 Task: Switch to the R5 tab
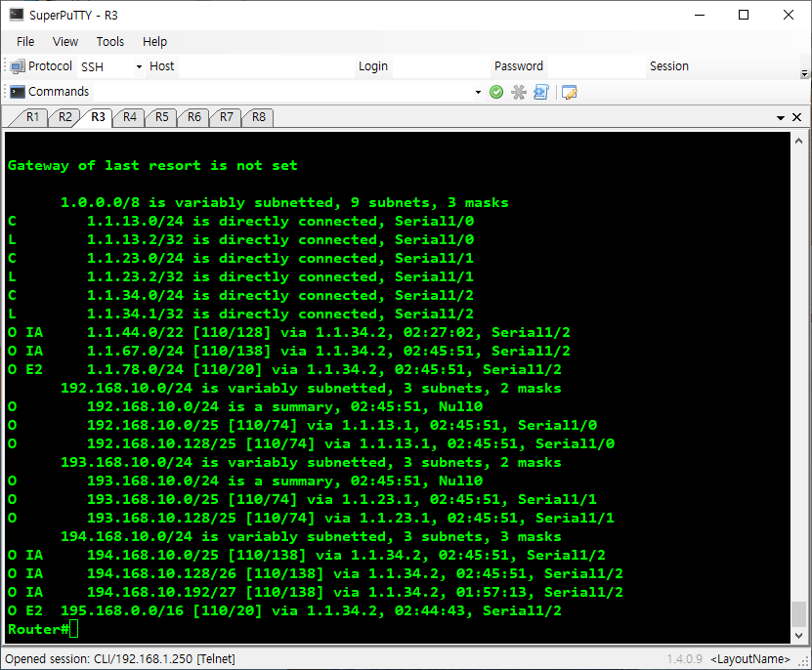(161, 117)
